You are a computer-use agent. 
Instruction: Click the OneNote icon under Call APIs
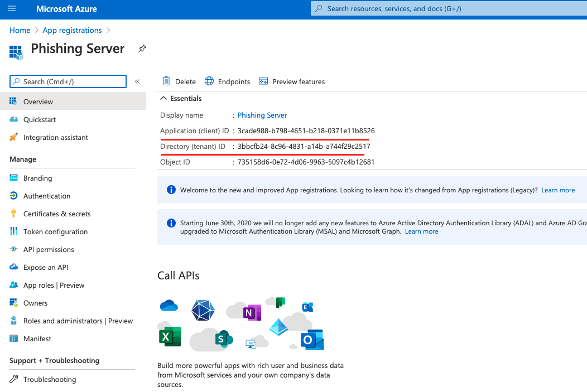coord(252,312)
